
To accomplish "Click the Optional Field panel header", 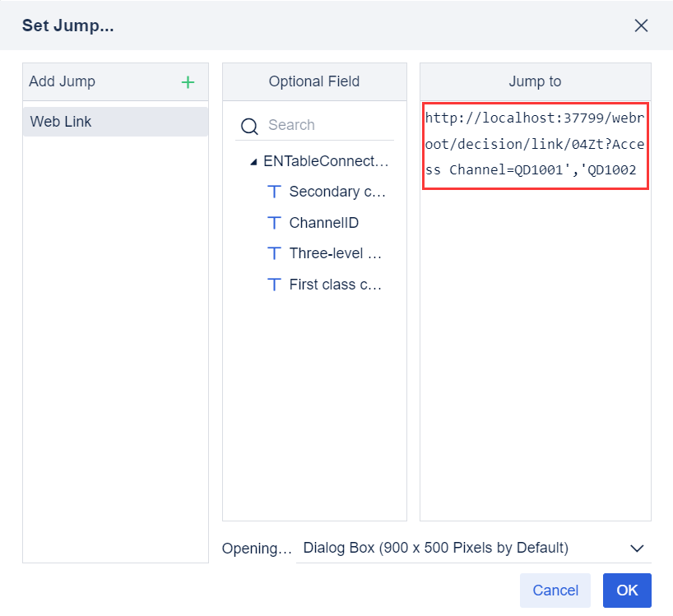I will pos(314,81).
